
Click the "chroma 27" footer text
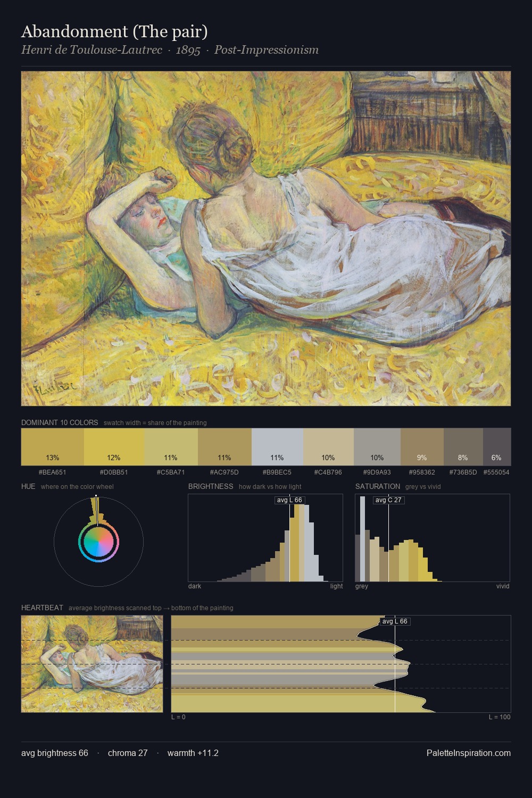128,753
